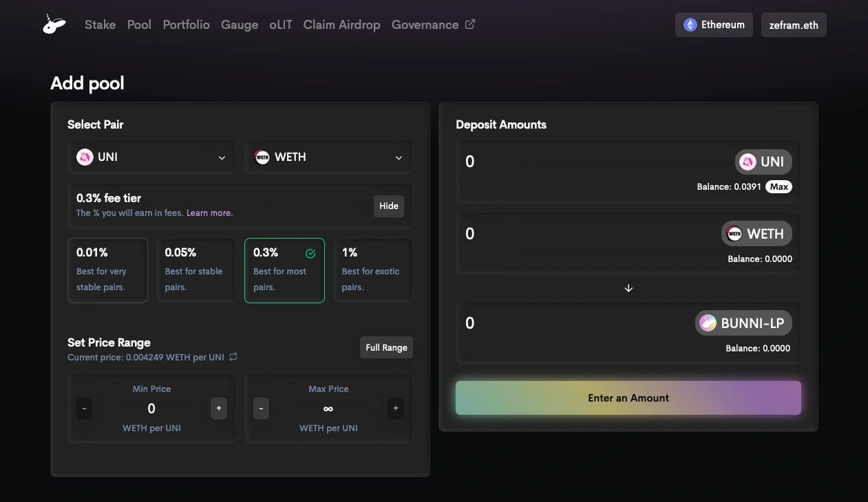
Task: Open the Ethereum network selector
Action: (714, 25)
